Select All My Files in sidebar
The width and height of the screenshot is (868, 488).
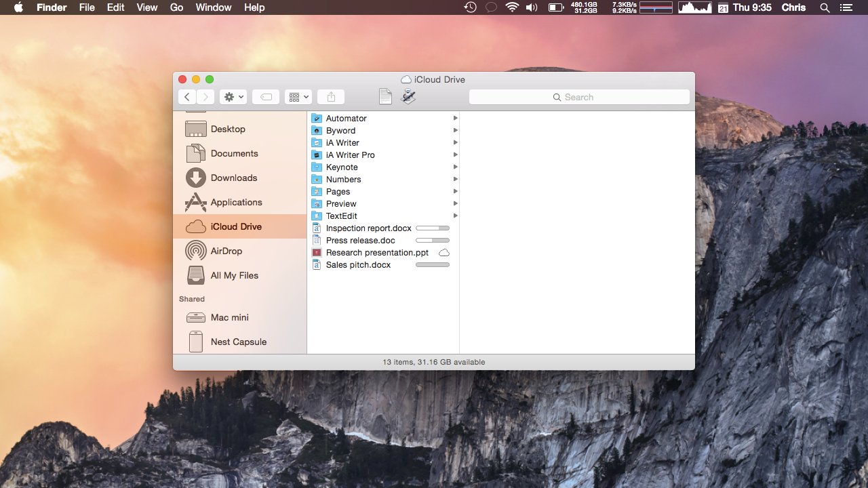pos(240,275)
